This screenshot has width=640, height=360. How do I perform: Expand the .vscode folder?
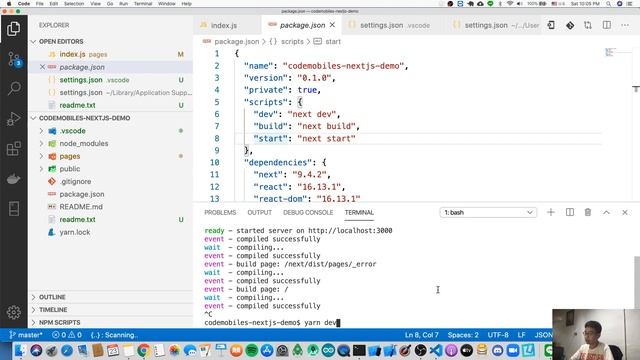point(41,131)
